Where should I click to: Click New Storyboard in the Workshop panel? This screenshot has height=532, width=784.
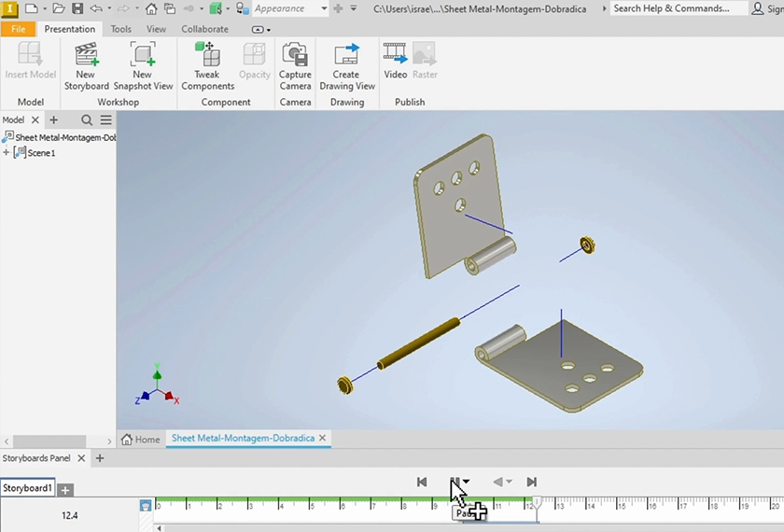86,65
